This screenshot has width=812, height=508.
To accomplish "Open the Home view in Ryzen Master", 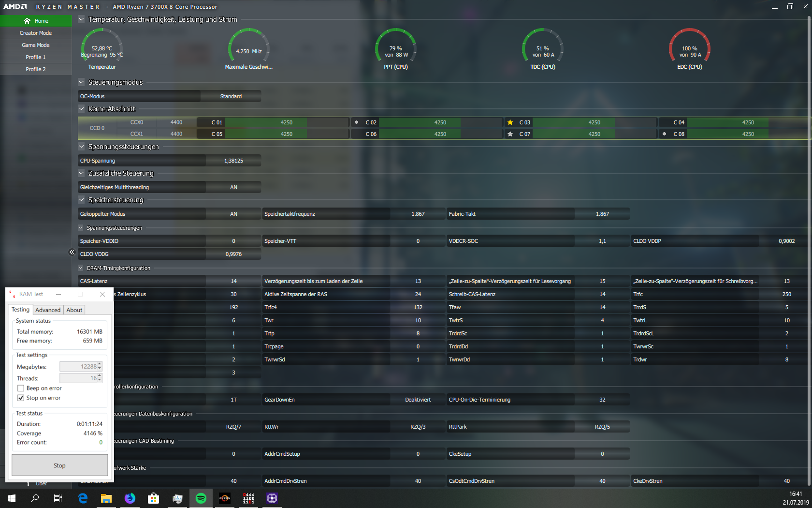I will [36, 21].
